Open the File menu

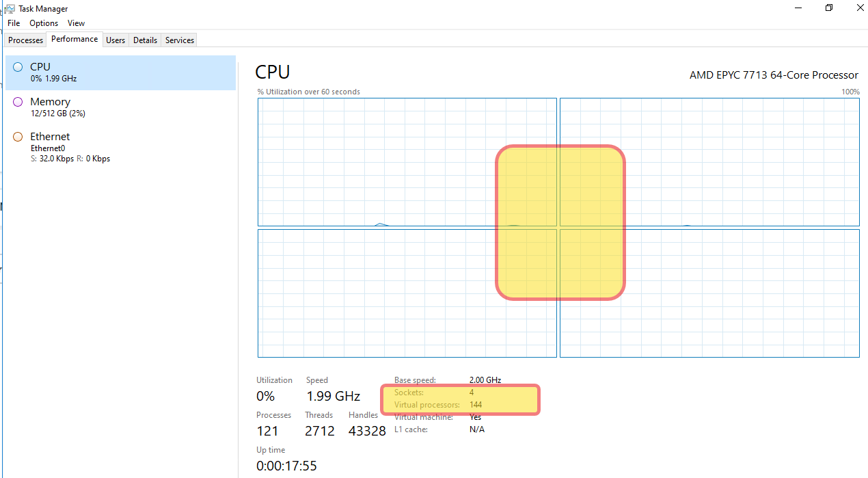(14, 23)
